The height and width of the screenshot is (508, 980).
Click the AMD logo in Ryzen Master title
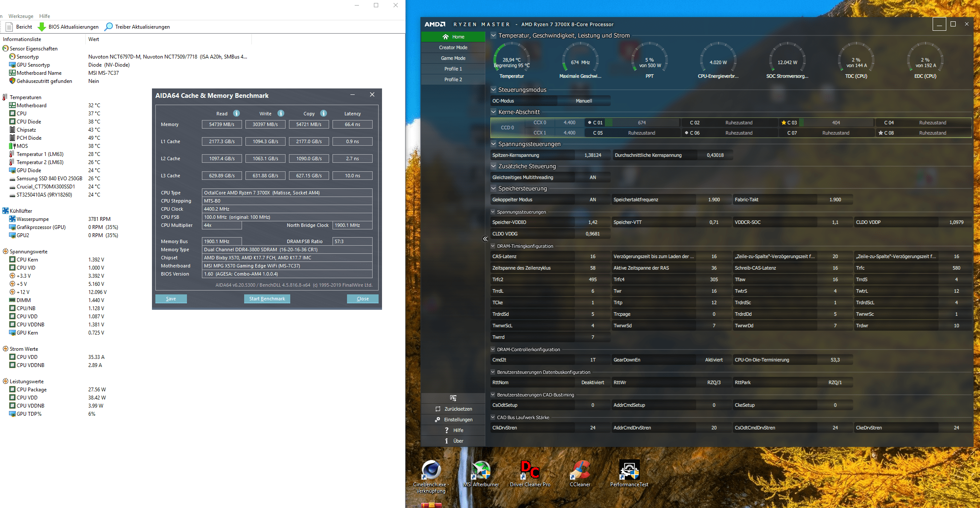(435, 24)
